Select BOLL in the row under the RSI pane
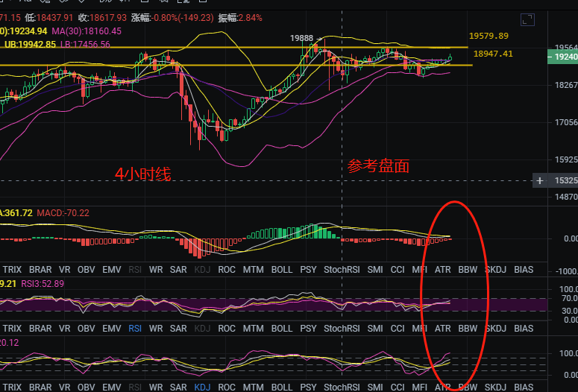Image resolution: width=578 pixels, height=392 pixels. click(282, 329)
